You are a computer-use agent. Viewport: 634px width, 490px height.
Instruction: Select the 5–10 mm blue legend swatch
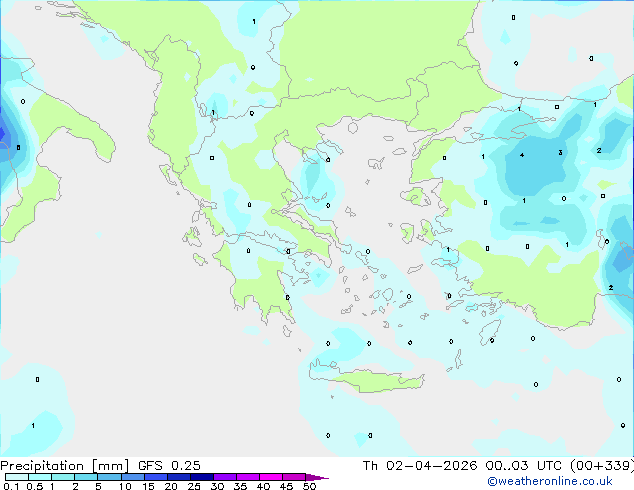[x=109, y=477]
